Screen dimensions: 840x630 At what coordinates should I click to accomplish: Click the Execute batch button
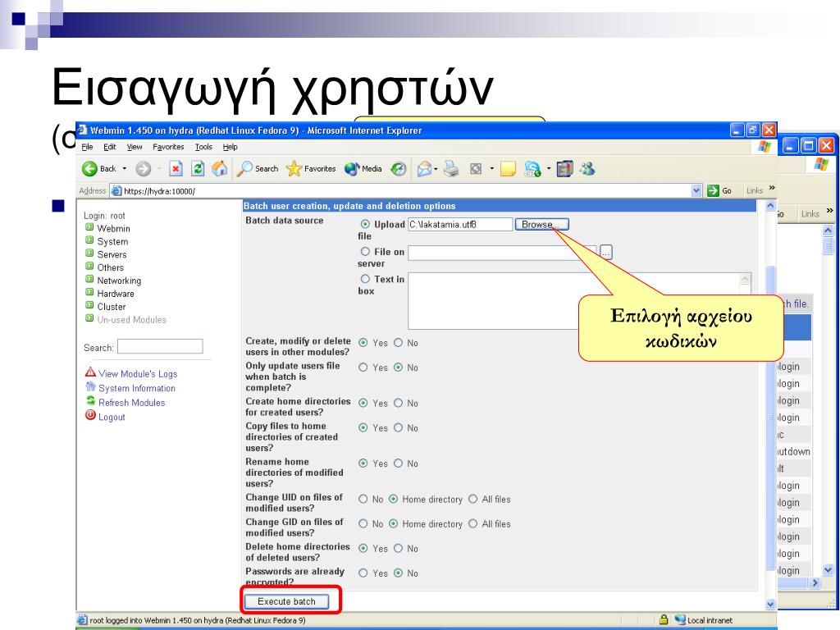click(x=286, y=601)
